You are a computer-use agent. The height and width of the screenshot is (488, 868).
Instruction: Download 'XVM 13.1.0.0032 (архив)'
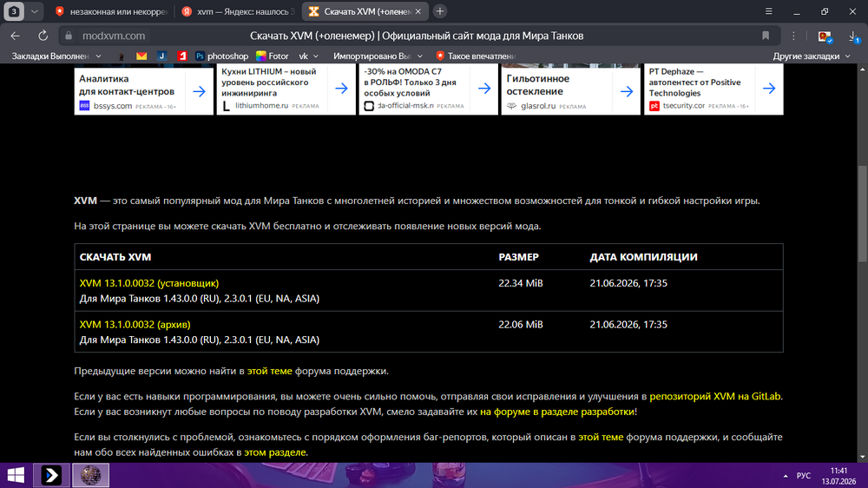(x=135, y=325)
